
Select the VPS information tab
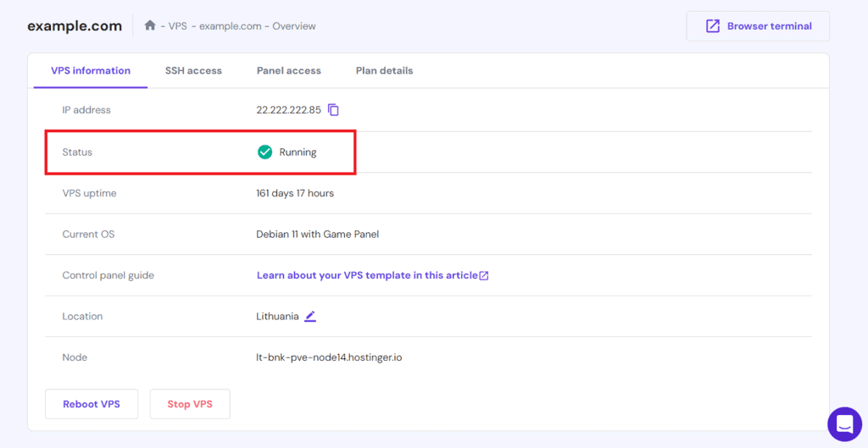pos(91,71)
